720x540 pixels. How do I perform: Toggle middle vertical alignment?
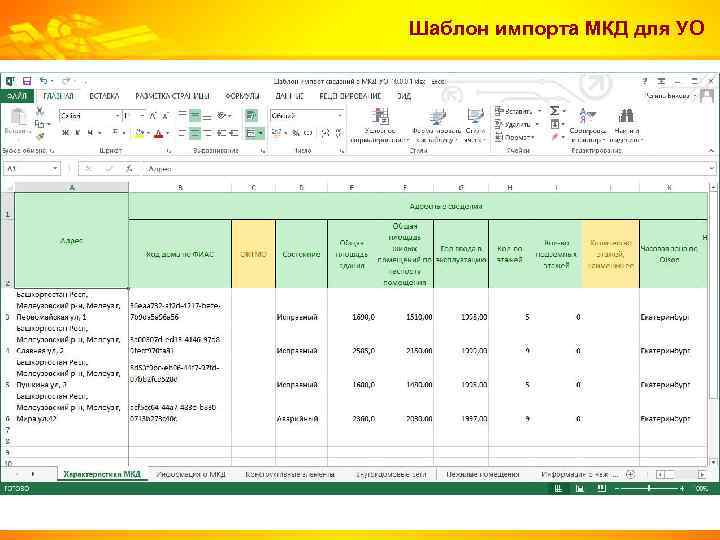195,116
